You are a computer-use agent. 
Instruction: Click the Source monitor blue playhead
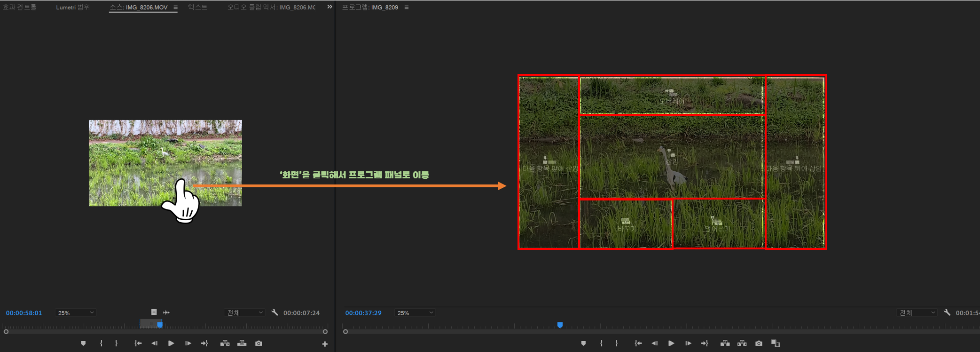160,325
